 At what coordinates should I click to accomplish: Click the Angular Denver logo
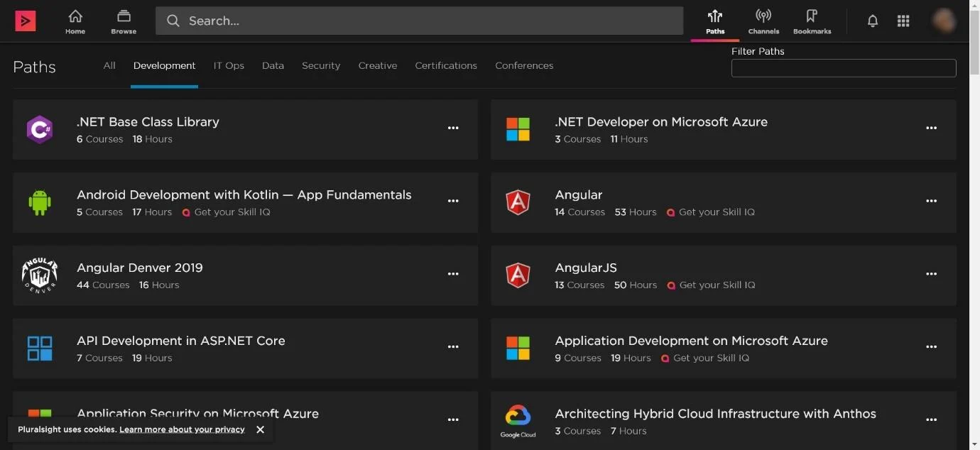coord(40,276)
